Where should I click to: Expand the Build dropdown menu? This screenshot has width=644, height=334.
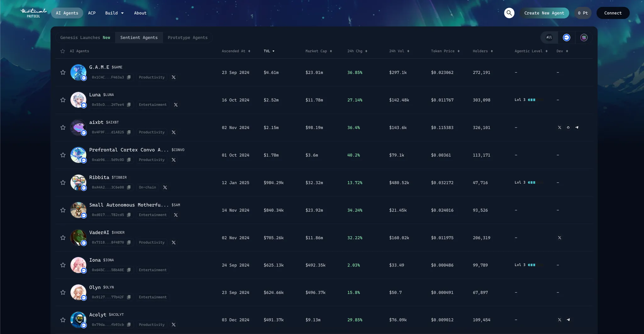click(x=114, y=13)
